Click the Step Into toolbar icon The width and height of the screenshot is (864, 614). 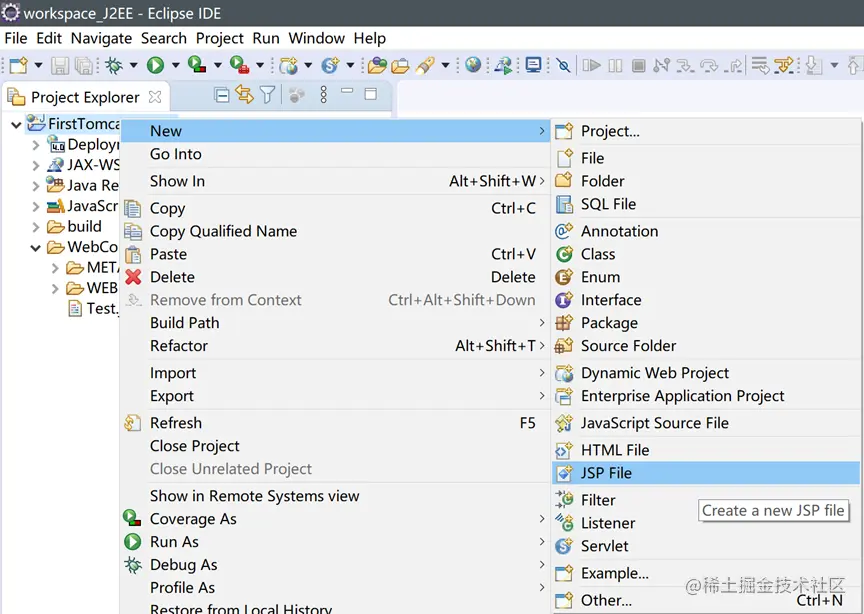pyautogui.click(x=685, y=66)
